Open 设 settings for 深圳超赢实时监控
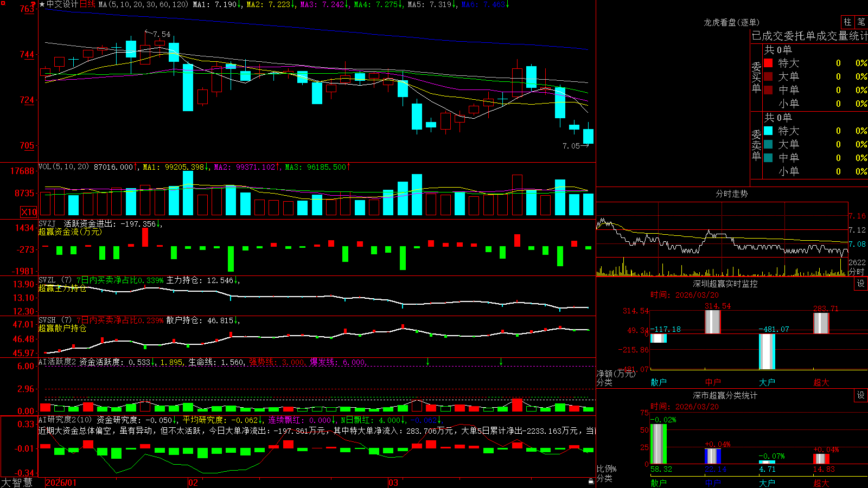Viewport: 868px width, 488px height. click(x=861, y=284)
